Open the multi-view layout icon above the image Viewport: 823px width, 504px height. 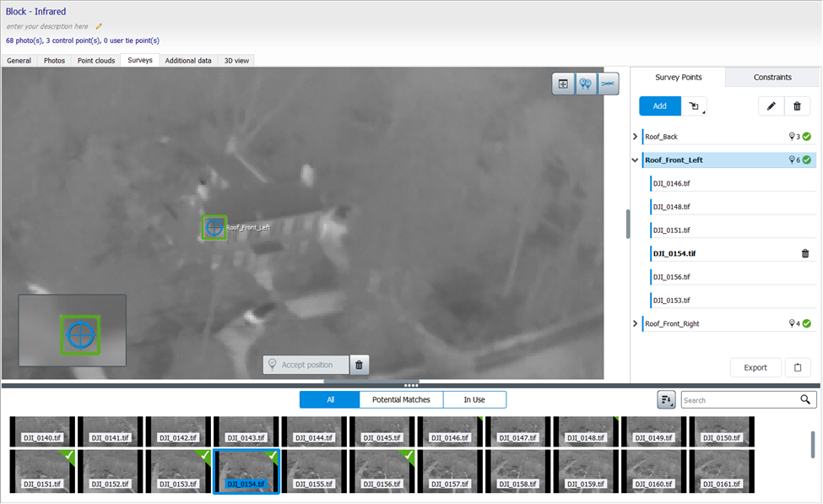(x=563, y=84)
